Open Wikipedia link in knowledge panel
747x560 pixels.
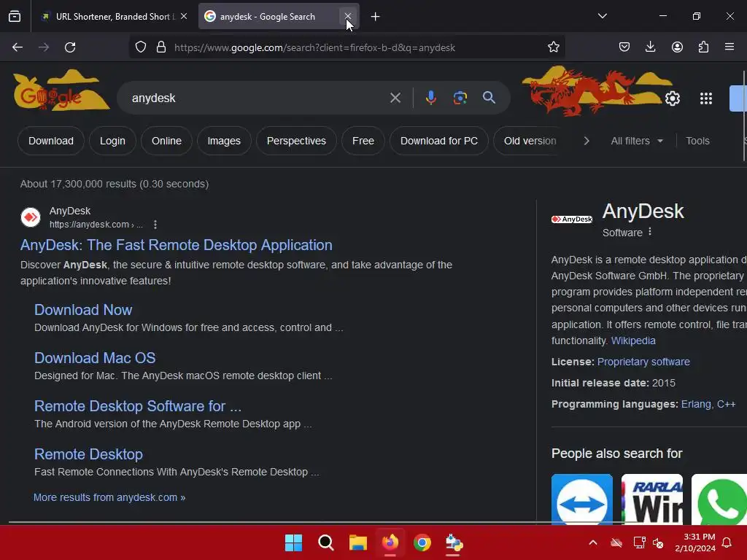click(x=633, y=341)
